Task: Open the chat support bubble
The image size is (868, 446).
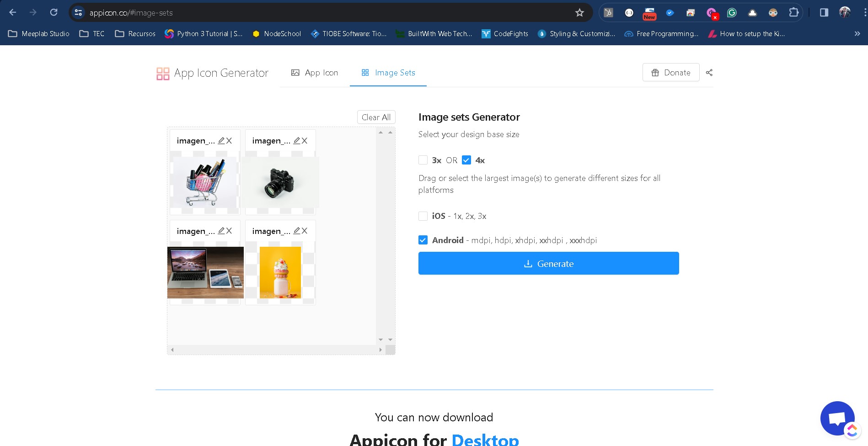Action: pos(837,418)
